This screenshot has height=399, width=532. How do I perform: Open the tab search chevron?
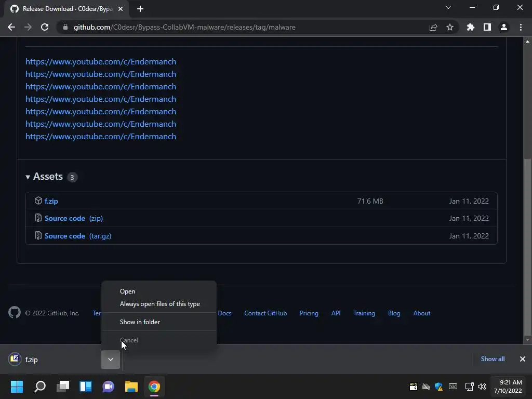point(448,7)
